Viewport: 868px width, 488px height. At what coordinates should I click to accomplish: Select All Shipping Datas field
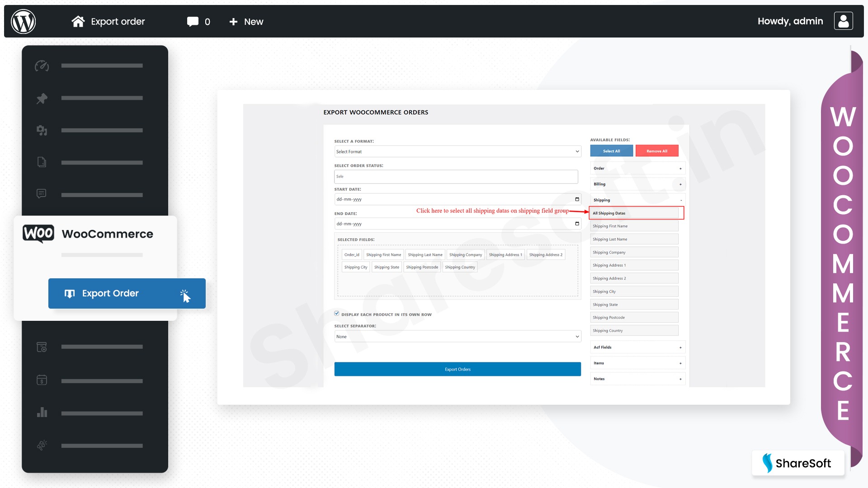point(634,213)
